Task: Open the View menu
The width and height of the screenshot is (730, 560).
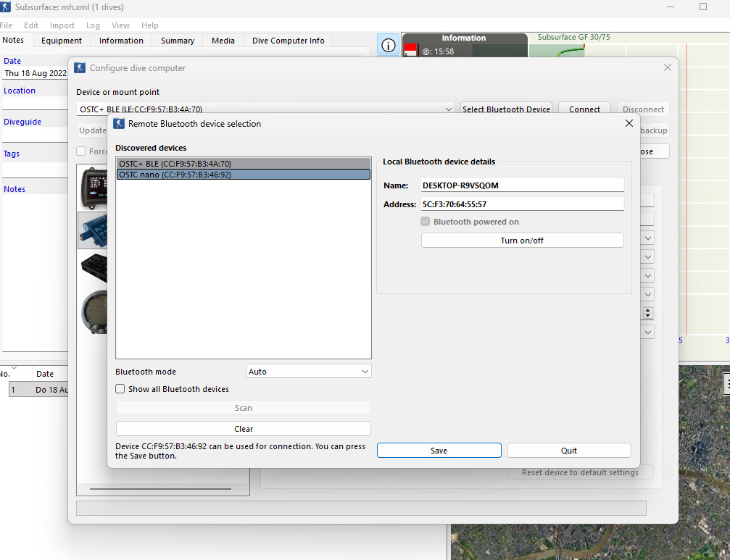Action: pos(120,25)
